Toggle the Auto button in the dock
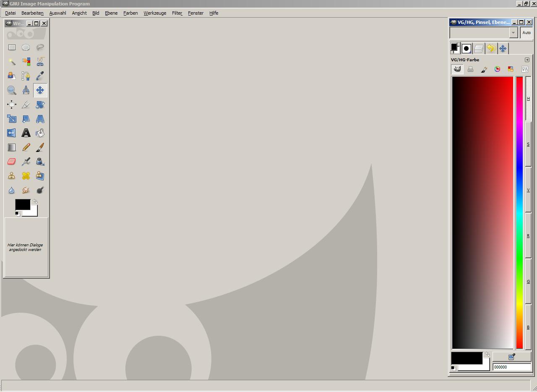537x392 pixels. (527, 32)
